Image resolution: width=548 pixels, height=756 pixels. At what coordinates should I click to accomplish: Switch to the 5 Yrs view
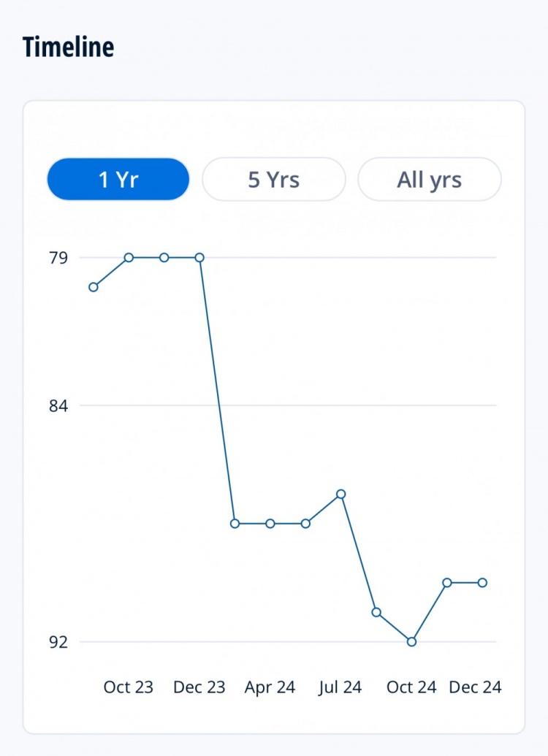click(x=273, y=179)
